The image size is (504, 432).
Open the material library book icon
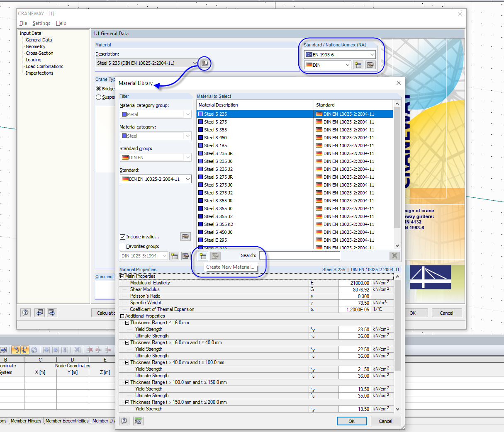point(205,63)
